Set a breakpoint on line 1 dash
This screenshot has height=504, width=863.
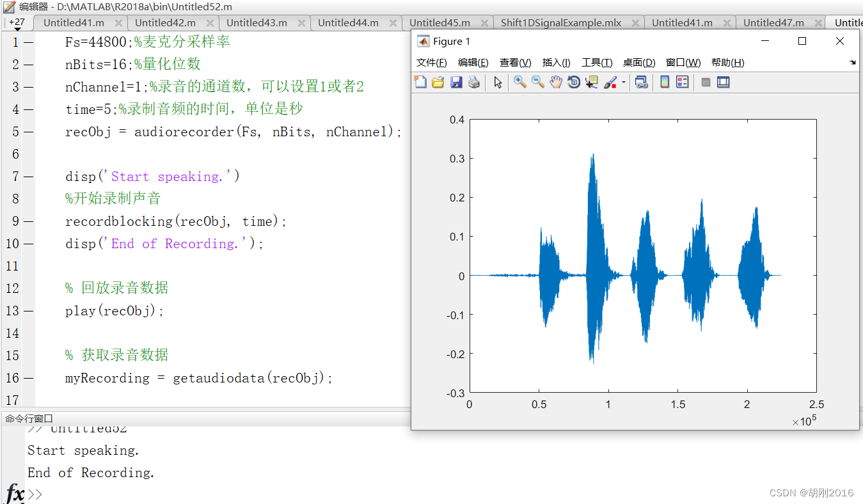click(x=28, y=42)
